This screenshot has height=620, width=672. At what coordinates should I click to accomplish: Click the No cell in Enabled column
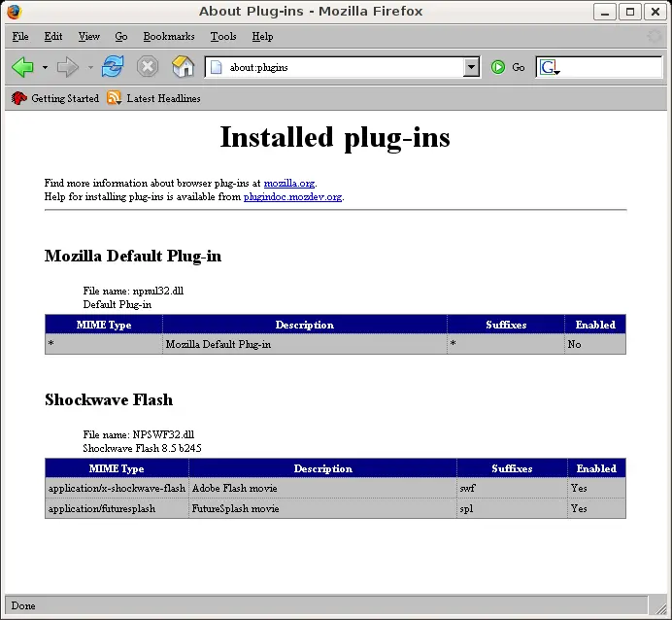[595, 344]
